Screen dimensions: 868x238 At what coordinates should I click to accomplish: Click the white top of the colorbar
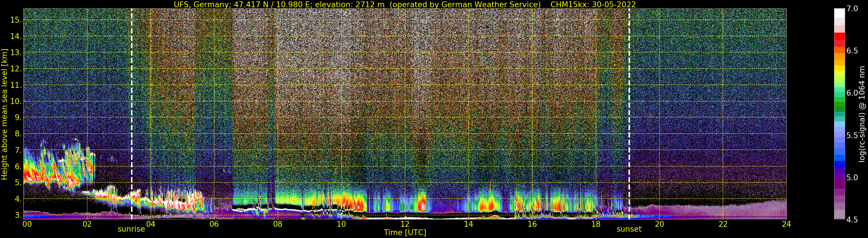[x=839, y=13]
